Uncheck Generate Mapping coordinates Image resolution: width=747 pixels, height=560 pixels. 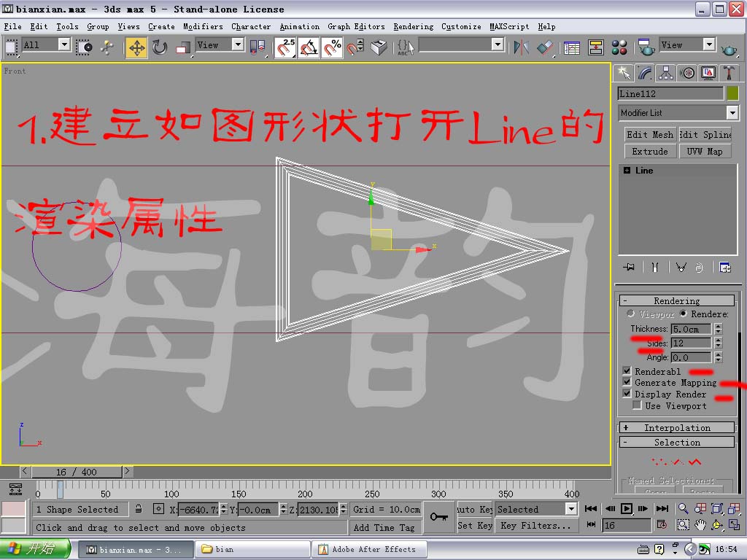[x=627, y=382]
